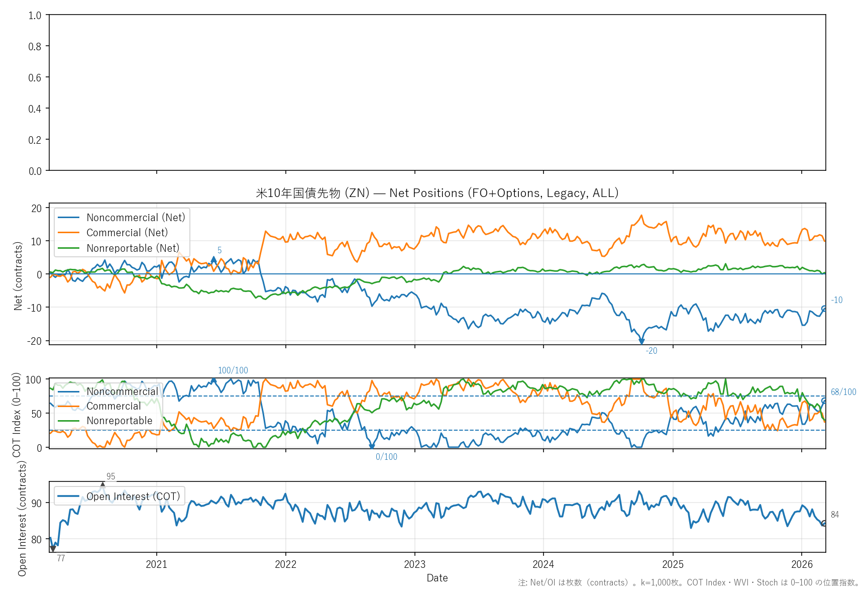The height and width of the screenshot is (593, 868).
Task: Click the 2023 tick label on date axis
Action: point(414,564)
